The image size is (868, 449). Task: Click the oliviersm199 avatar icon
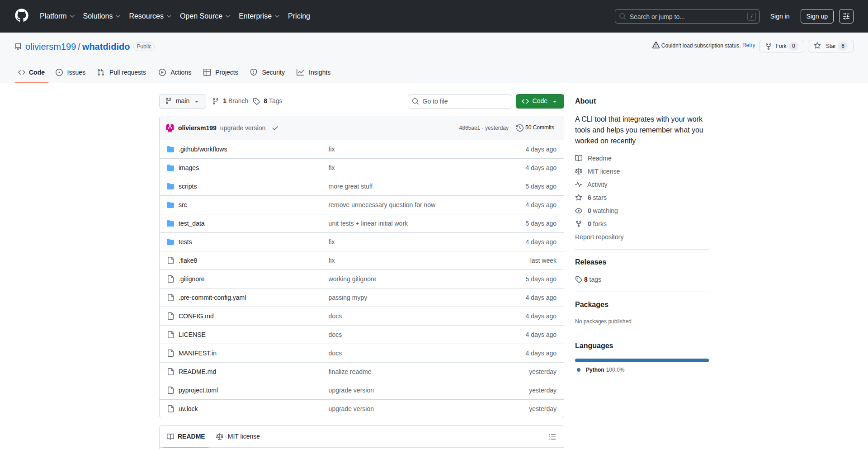170,128
